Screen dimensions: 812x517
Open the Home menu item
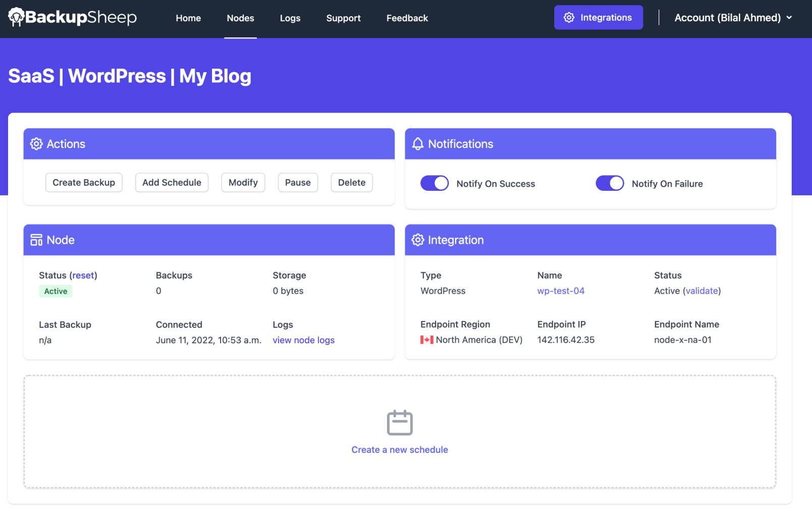pos(188,18)
